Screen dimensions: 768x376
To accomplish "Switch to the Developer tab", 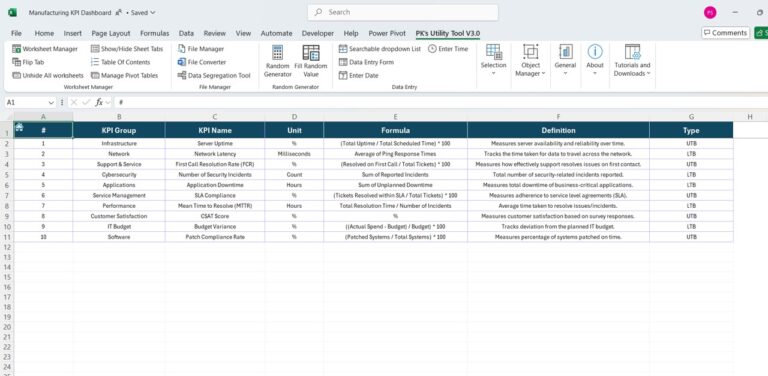I will coord(317,33).
